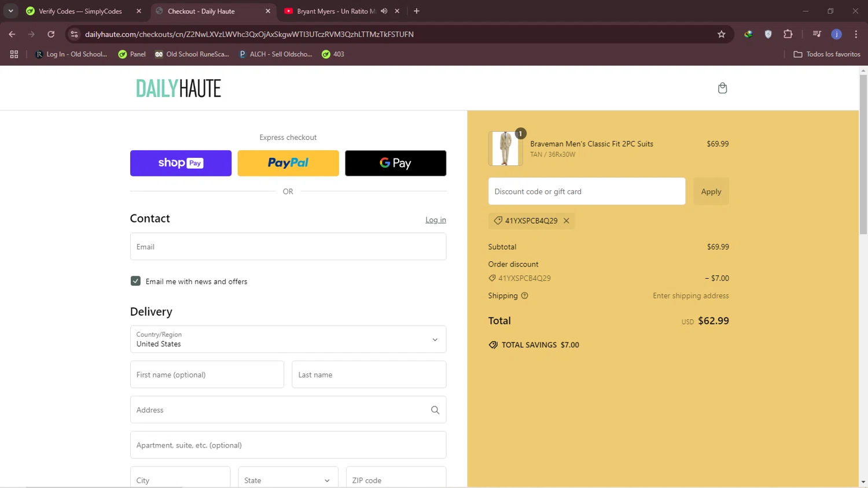Close the Verify Codes SimplyCodes tab
This screenshot has width=868, height=488.
(x=139, y=11)
